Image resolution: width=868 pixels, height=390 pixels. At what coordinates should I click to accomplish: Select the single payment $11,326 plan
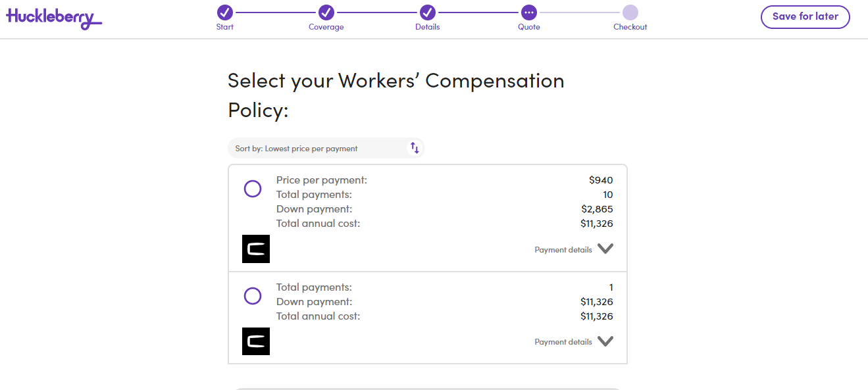tap(253, 296)
